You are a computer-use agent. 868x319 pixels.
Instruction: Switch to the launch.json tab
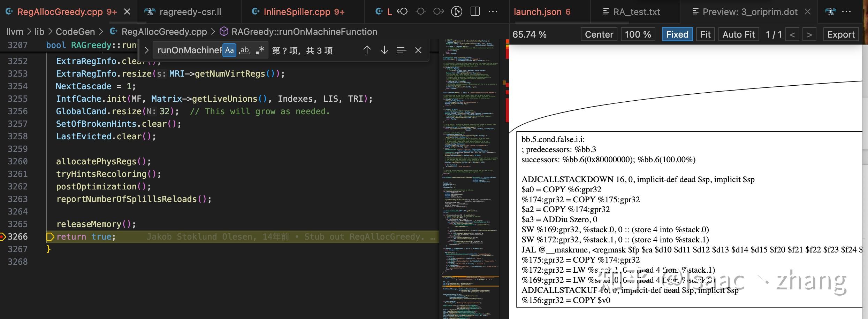pyautogui.click(x=542, y=11)
